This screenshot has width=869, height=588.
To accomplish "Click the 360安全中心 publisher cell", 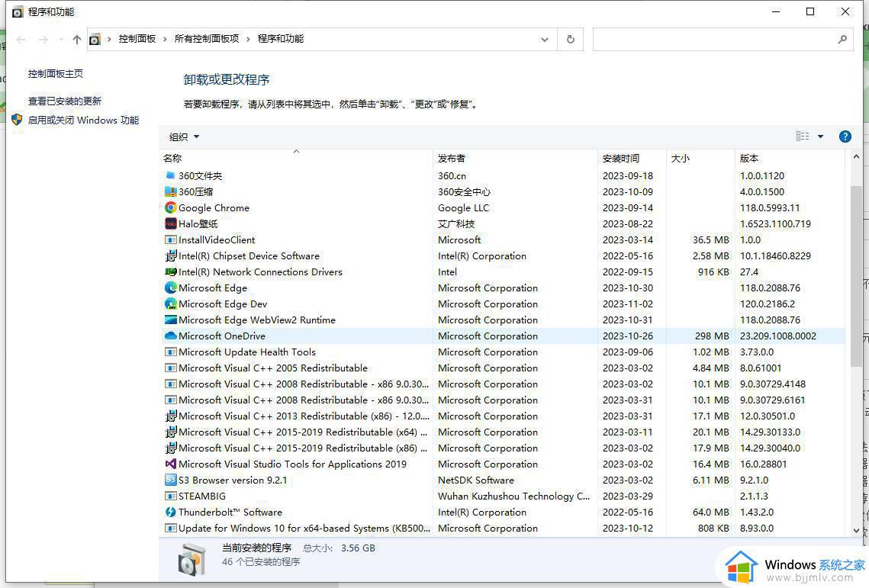I will tap(464, 191).
